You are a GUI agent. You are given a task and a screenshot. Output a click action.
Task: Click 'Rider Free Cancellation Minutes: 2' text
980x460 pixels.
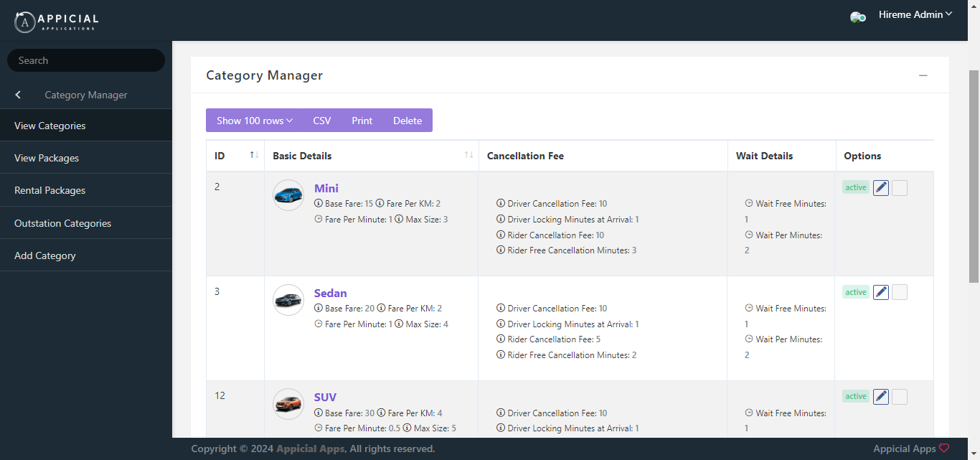point(572,355)
